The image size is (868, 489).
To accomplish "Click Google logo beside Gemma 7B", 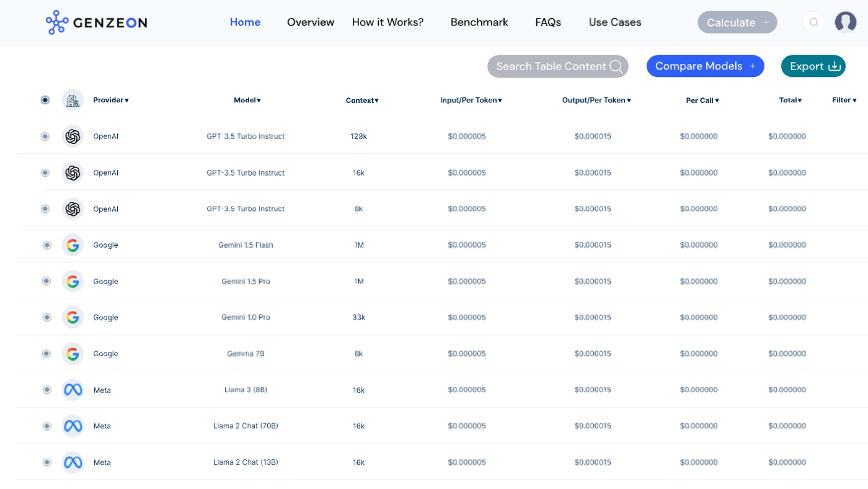I will 73,354.
